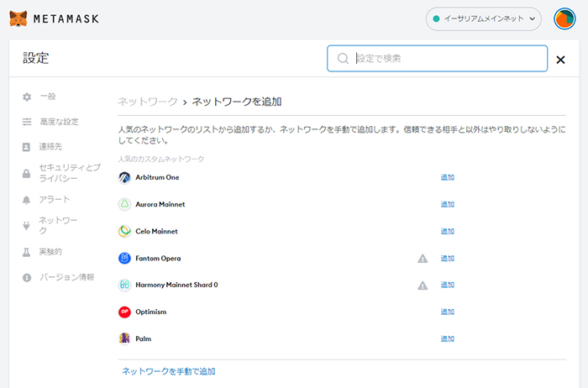Screen dimensions: 588x388
Task: Go back via ネットワーク breadcrumb
Action: (148, 102)
